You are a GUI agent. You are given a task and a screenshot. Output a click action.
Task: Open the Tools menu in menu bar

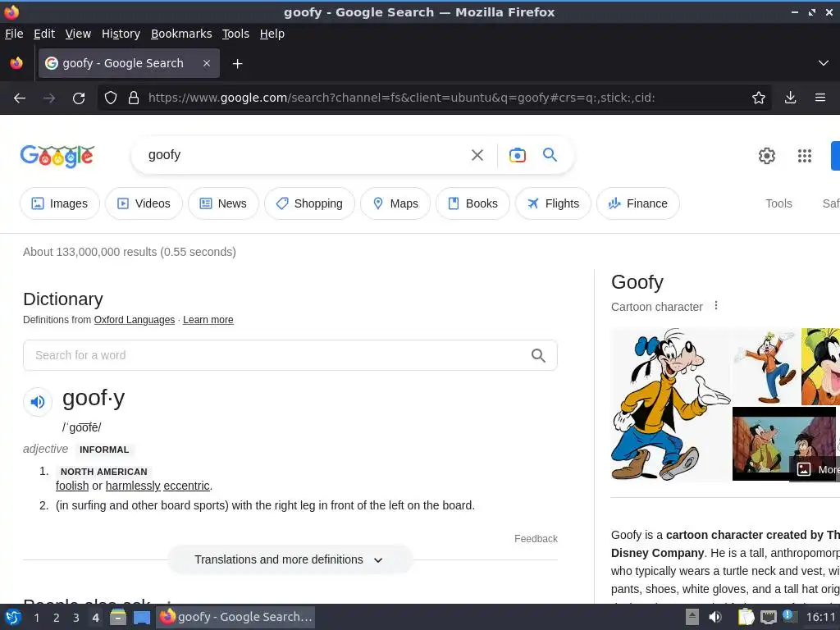click(x=235, y=34)
